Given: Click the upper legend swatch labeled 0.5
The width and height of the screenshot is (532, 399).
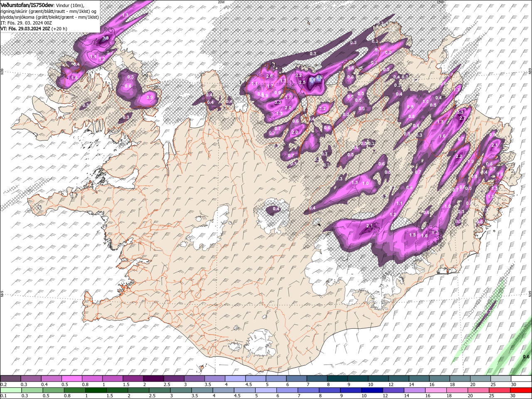Looking at the screenshot, I should 71,379.
